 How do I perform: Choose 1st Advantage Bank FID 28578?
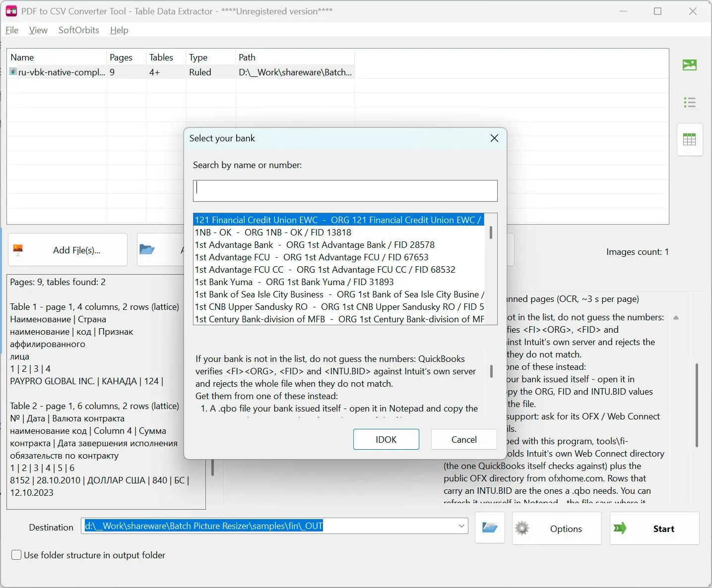pos(338,245)
